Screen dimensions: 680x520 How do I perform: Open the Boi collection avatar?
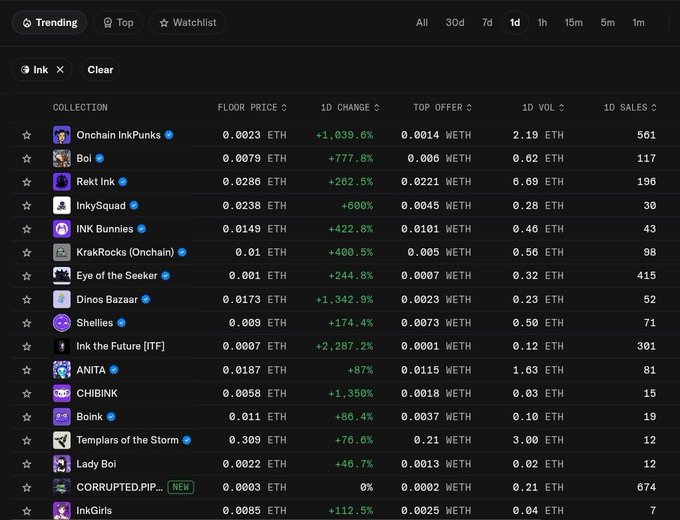[62, 158]
